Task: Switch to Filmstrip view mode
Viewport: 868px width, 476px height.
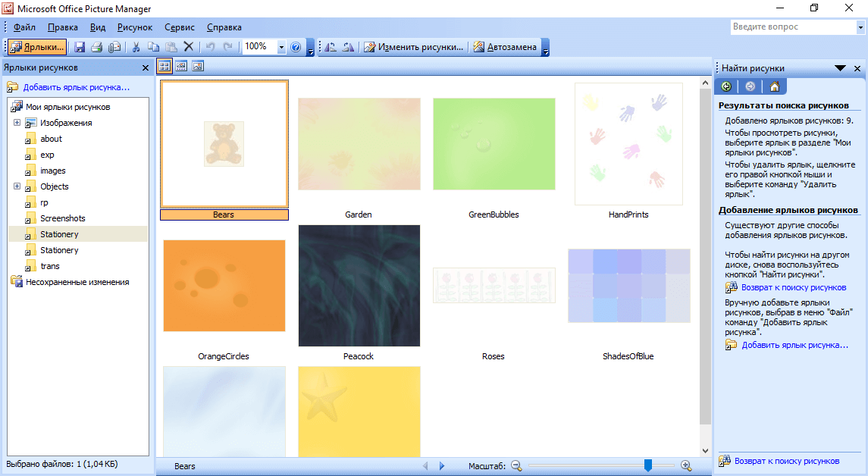Action: [x=181, y=67]
